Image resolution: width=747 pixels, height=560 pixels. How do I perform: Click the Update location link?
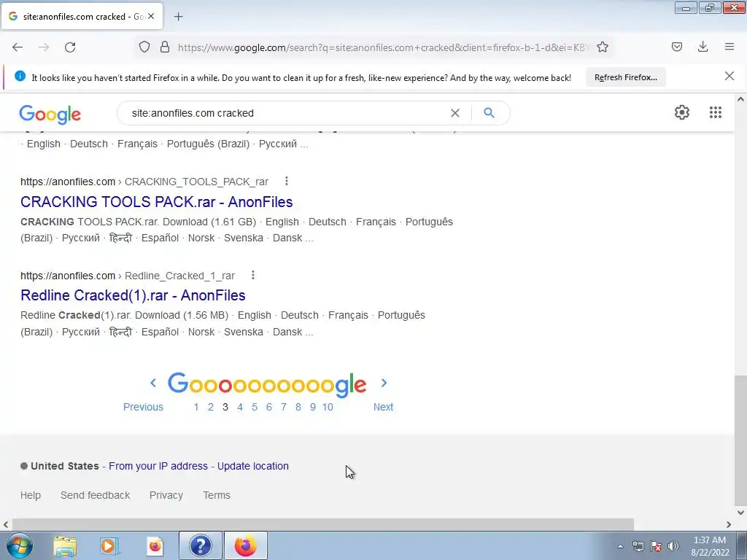point(253,466)
